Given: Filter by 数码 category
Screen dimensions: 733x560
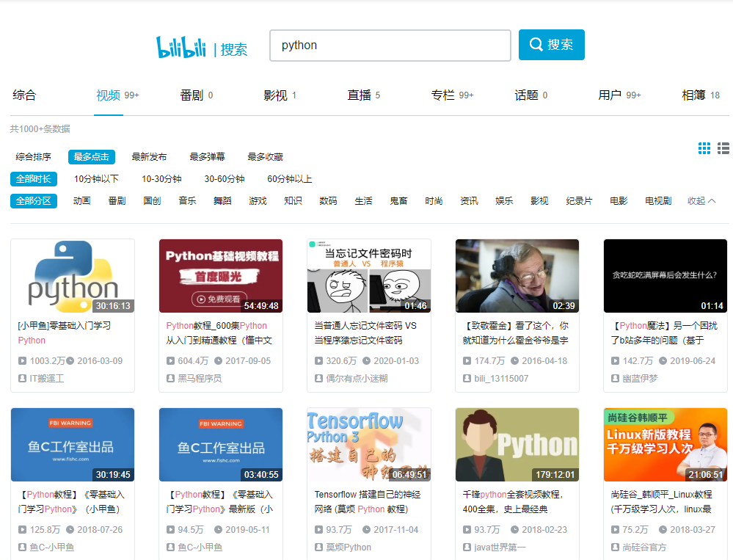Looking at the screenshot, I should [x=328, y=201].
